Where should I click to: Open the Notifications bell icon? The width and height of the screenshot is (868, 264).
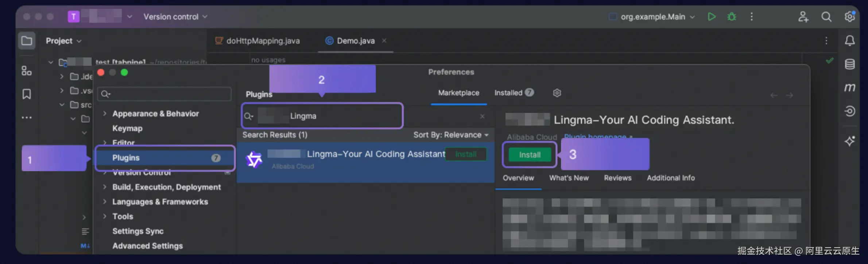click(x=850, y=41)
